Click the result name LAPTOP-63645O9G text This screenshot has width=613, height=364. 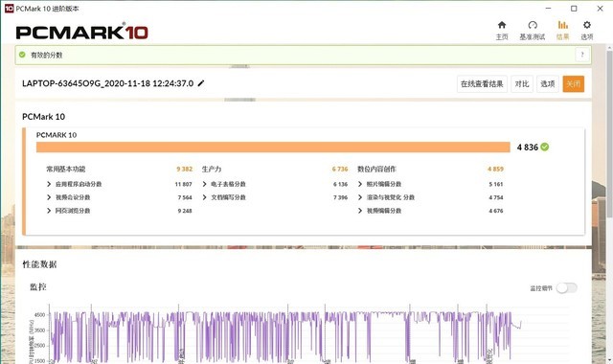tap(108, 83)
